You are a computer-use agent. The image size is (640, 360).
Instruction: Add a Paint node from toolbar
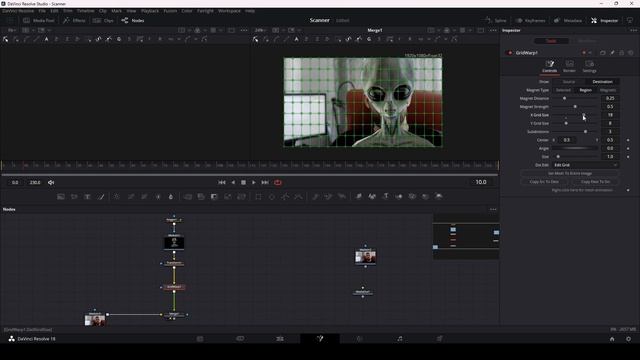[x=101, y=197]
